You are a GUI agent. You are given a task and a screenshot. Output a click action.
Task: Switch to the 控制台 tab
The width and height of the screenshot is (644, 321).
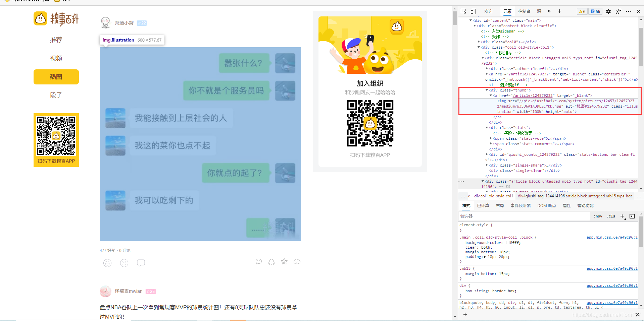click(524, 11)
